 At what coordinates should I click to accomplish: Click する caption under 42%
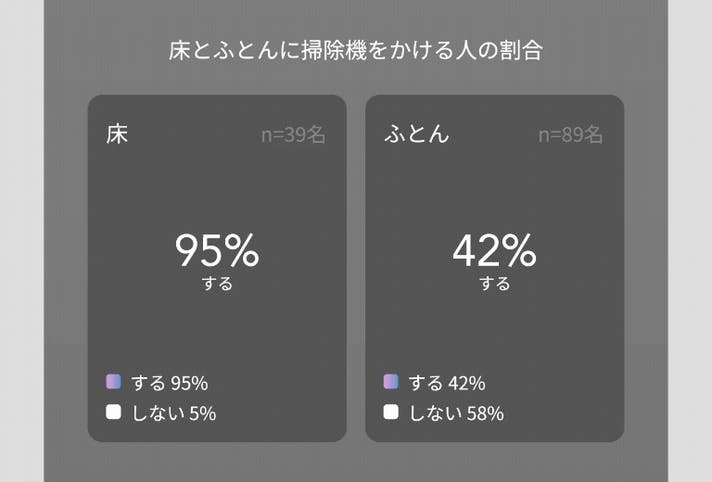[494, 283]
